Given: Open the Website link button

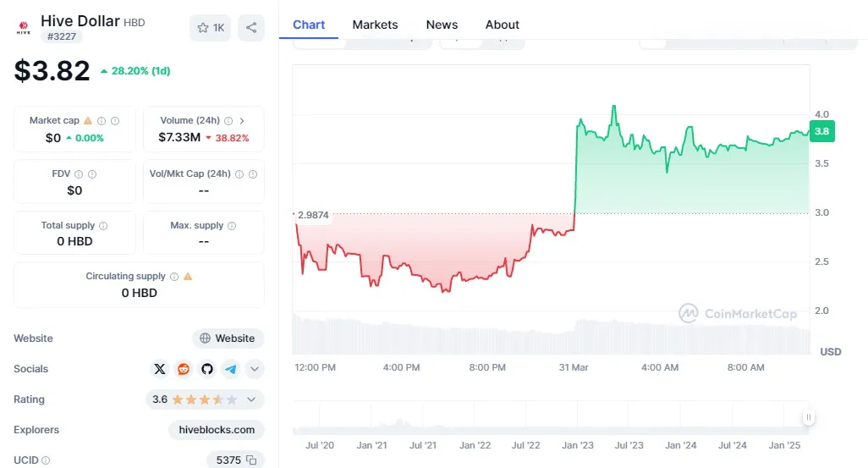Looking at the screenshot, I should coord(228,339).
